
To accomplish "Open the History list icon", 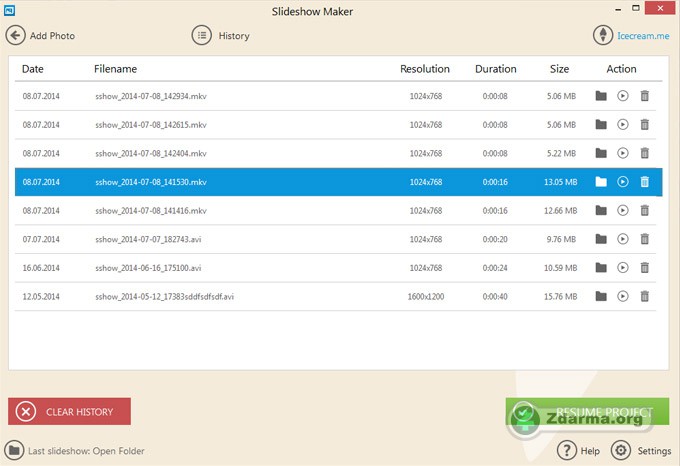I will pos(202,36).
